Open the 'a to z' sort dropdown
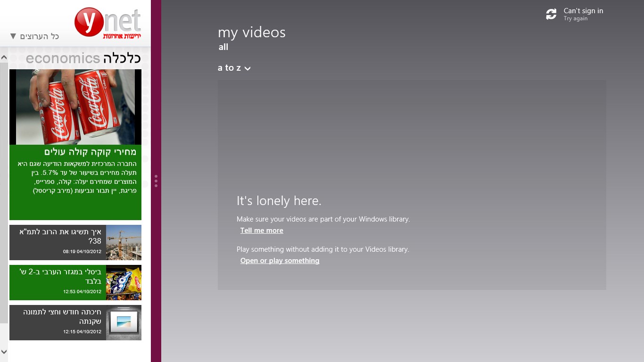Viewport: 644px width, 362px height. (234, 68)
